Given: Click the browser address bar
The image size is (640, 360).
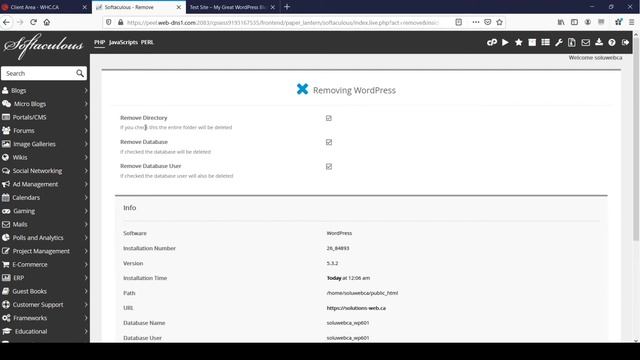Looking at the screenshot, I should [282, 22].
